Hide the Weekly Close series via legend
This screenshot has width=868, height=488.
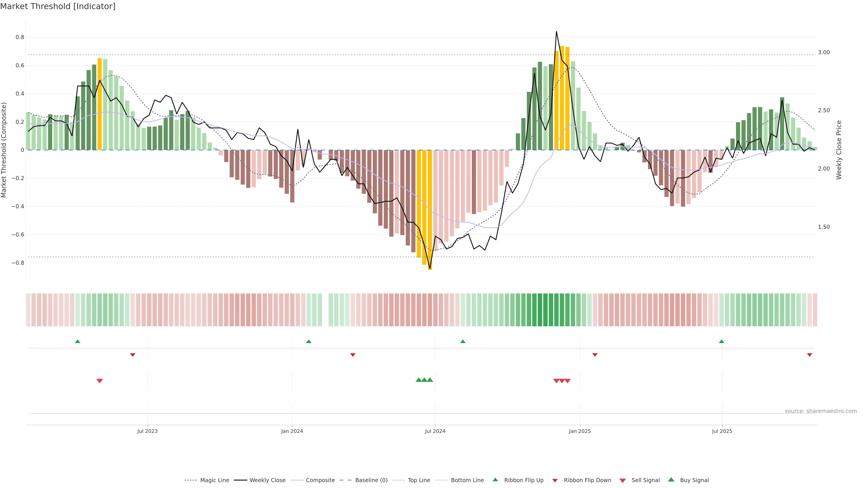pyautogui.click(x=267, y=480)
